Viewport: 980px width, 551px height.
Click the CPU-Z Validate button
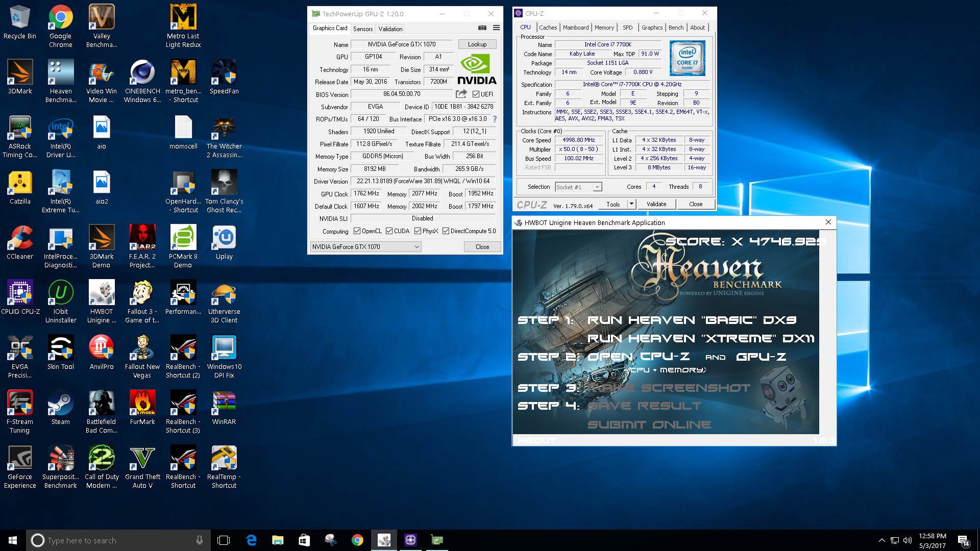(656, 204)
